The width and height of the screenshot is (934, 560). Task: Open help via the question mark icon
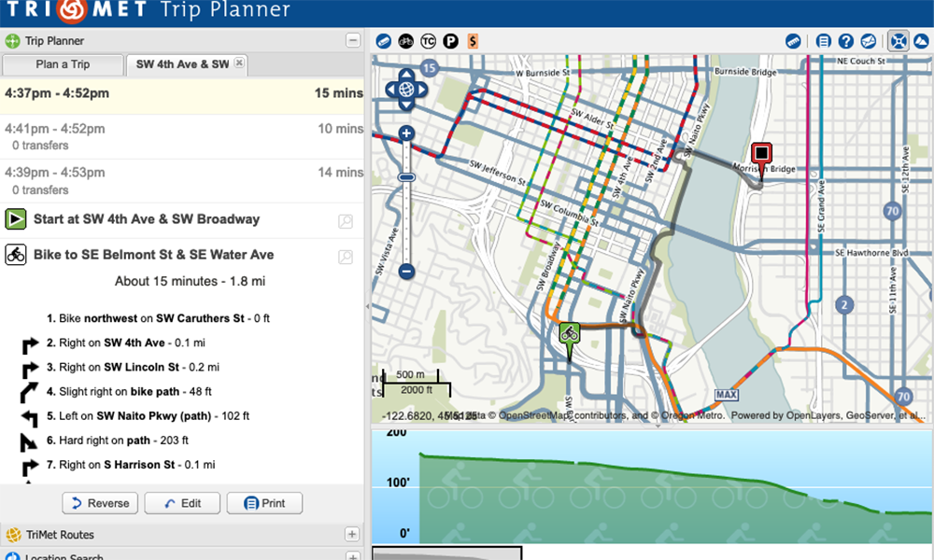coord(846,41)
